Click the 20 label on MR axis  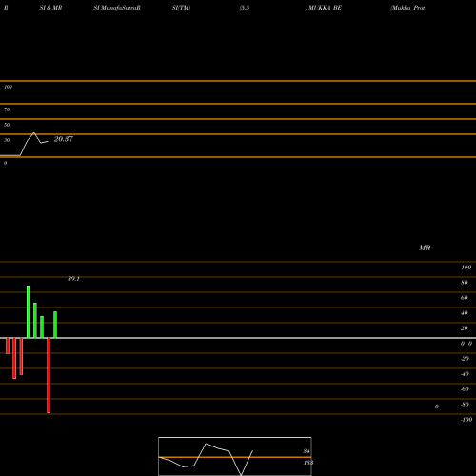[465, 328]
